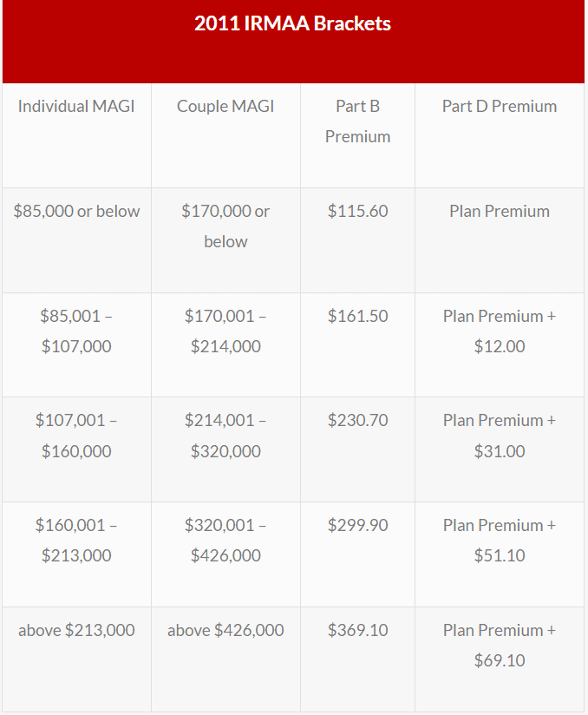Select the Couple MAGI column header

pyautogui.click(x=225, y=107)
